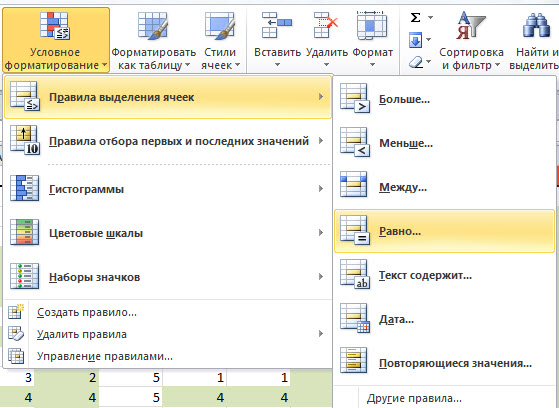
Task: Click the Стили ячеек icon
Action: (220, 26)
